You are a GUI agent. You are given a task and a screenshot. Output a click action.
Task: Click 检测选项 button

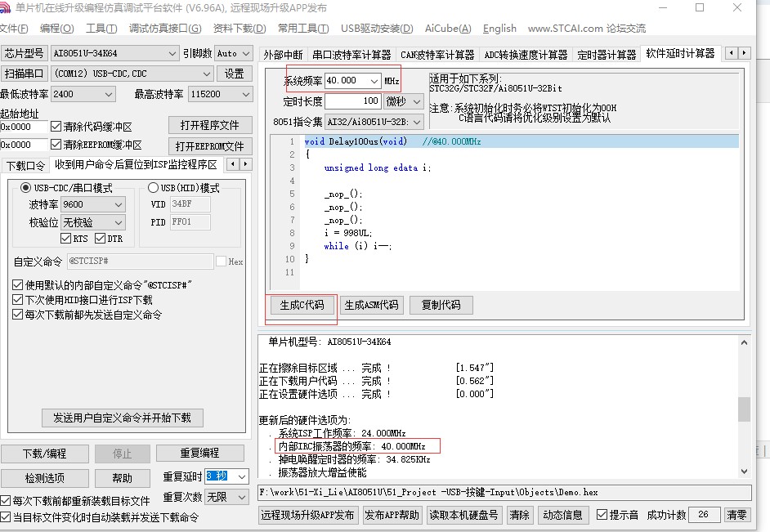point(45,478)
